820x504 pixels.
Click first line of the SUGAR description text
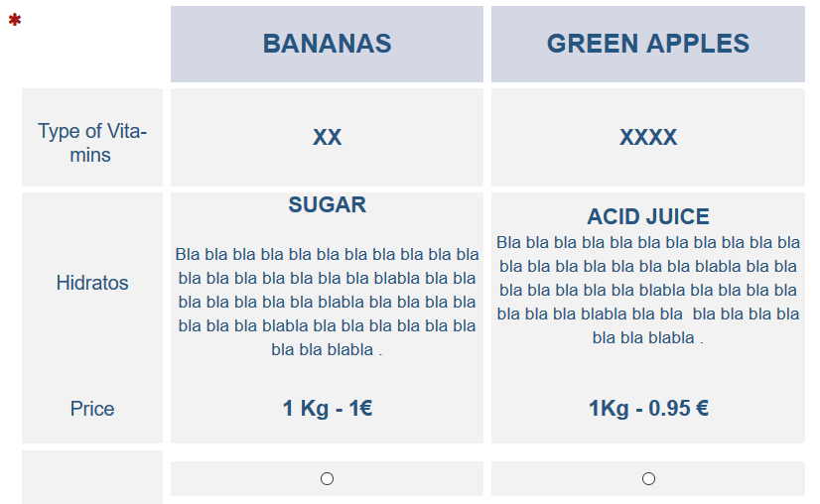327,254
